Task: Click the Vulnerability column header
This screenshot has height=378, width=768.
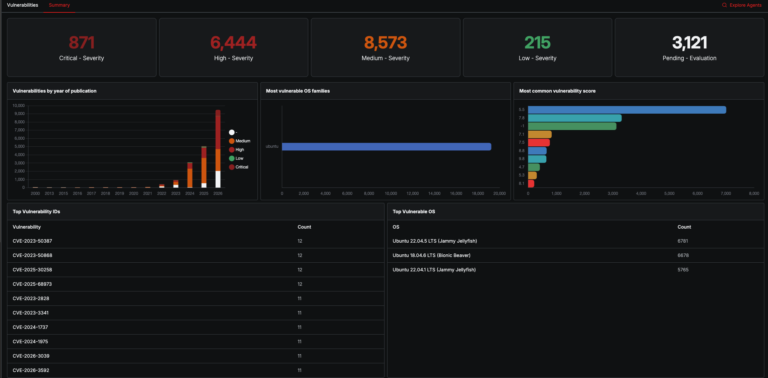Action: coord(26,227)
